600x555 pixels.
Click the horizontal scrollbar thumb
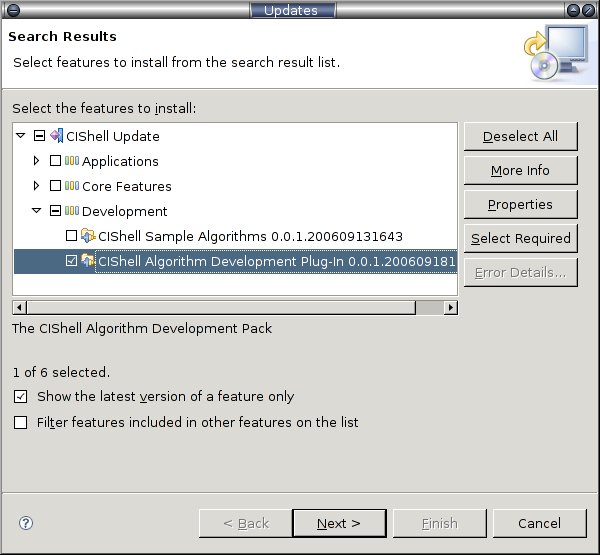(x=221, y=307)
